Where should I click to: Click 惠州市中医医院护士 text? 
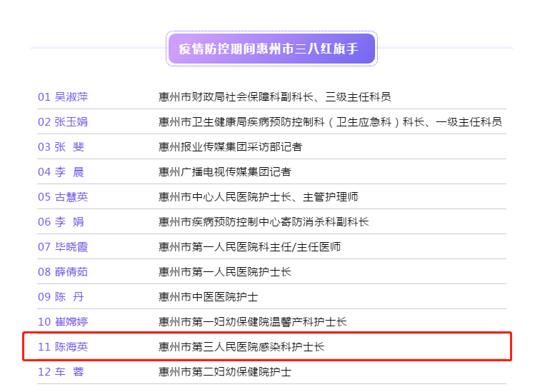click(x=208, y=297)
